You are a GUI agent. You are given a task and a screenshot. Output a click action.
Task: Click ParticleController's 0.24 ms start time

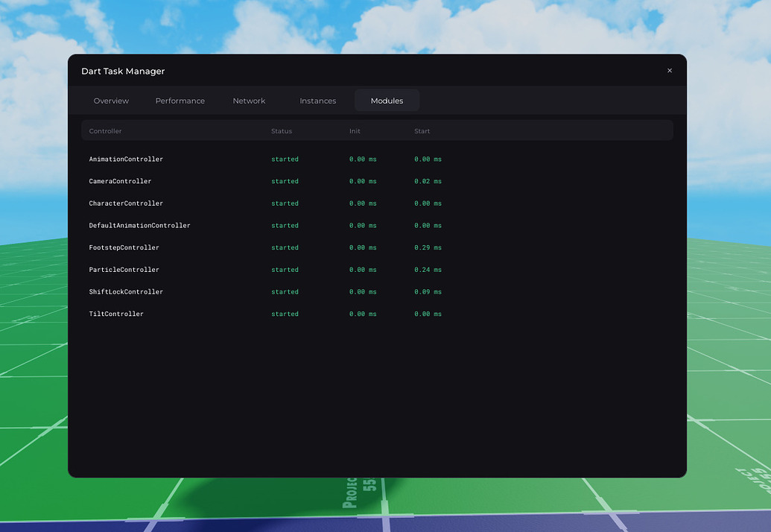428,270
